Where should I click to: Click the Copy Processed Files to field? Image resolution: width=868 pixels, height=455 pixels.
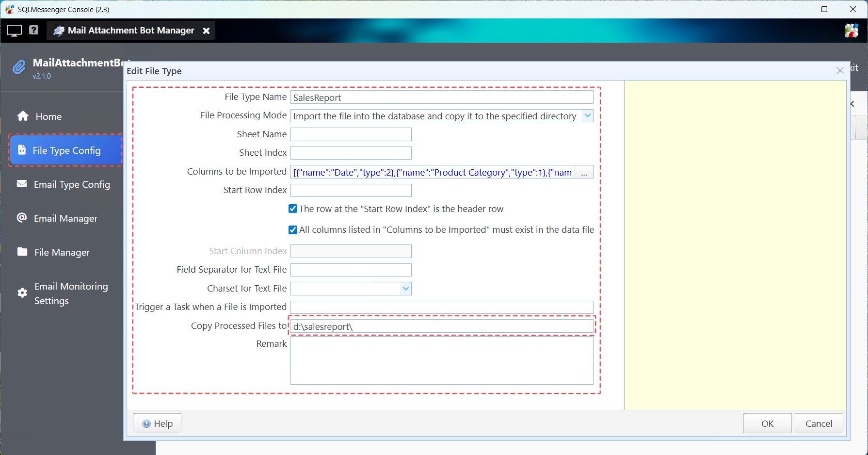441,326
